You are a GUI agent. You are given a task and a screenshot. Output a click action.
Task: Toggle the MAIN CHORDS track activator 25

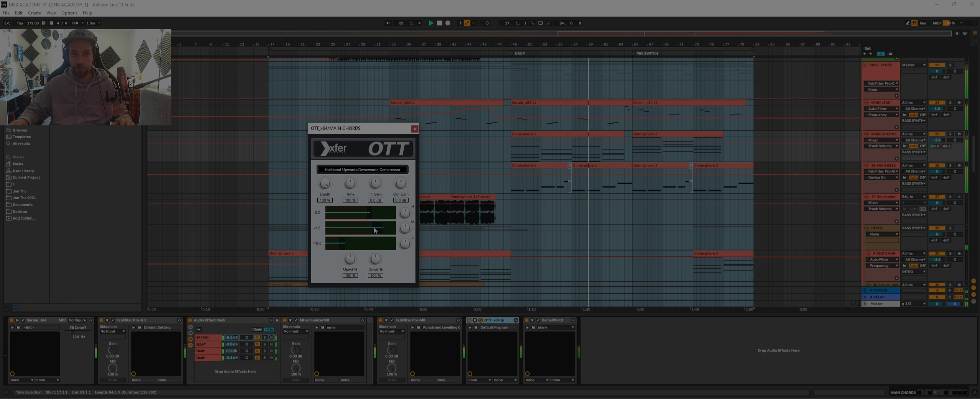(x=937, y=134)
